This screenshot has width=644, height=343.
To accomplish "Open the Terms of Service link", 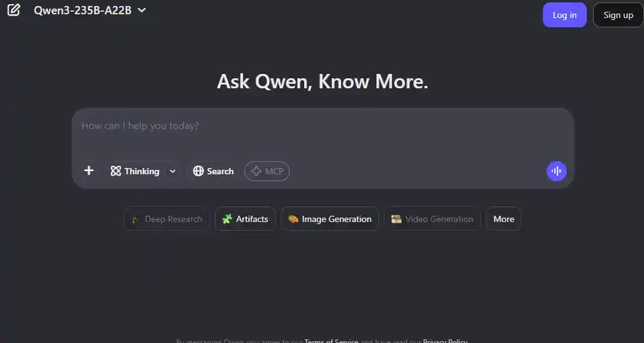I will click(x=331, y=341).
